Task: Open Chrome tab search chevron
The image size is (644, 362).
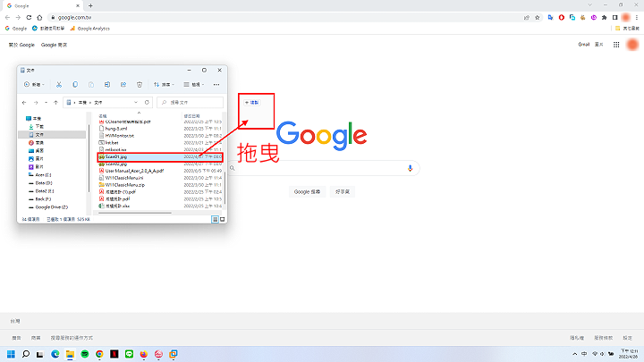Action: click(589, 5)
